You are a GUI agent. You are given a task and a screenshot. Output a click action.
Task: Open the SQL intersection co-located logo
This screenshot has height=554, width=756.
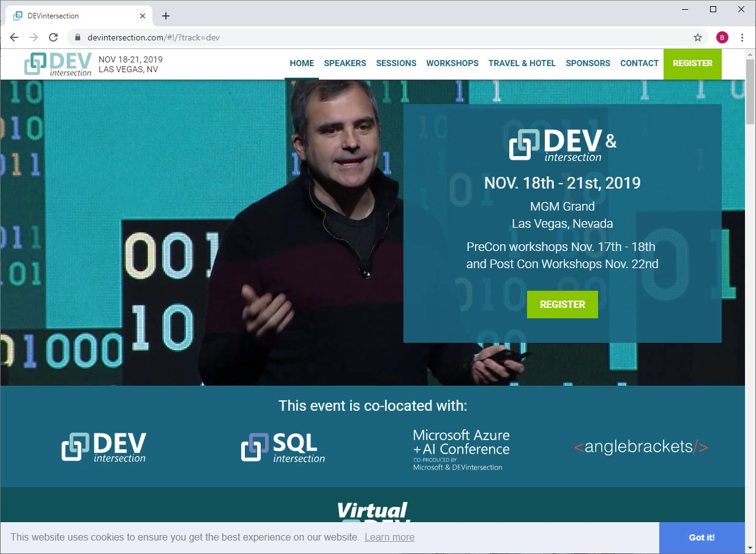283,447
